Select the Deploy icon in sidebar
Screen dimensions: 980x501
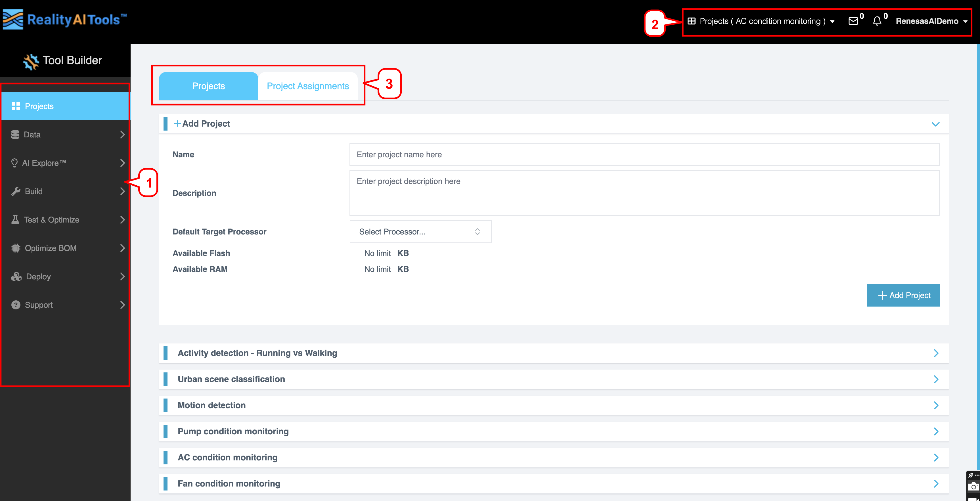tap(15, 276)
